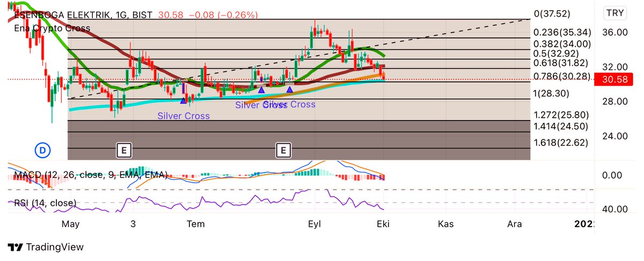Click the blue triangle above the first Silver Cross
The image size is (644, 261).
point(184,100)
